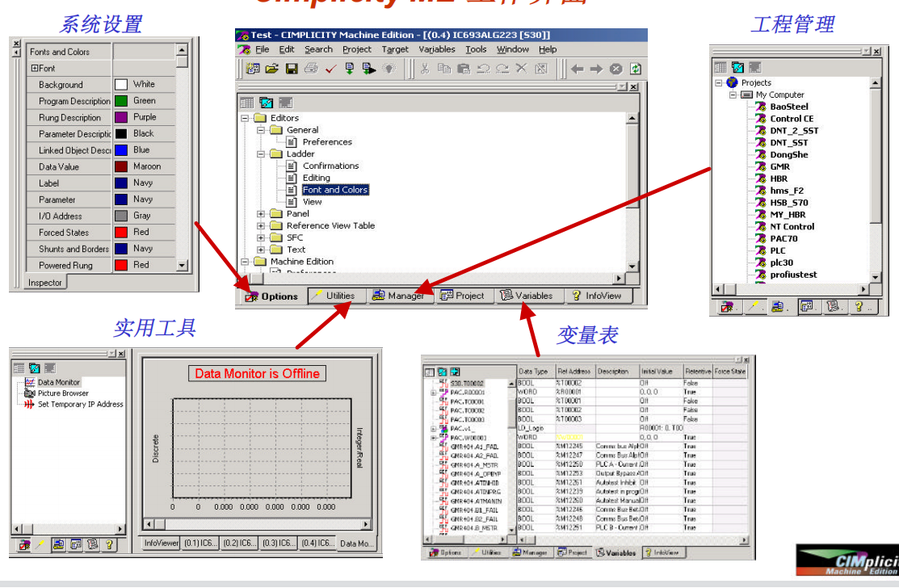Click the Ref Address column header
Screen dimensions: 899x588
[574, 372]
